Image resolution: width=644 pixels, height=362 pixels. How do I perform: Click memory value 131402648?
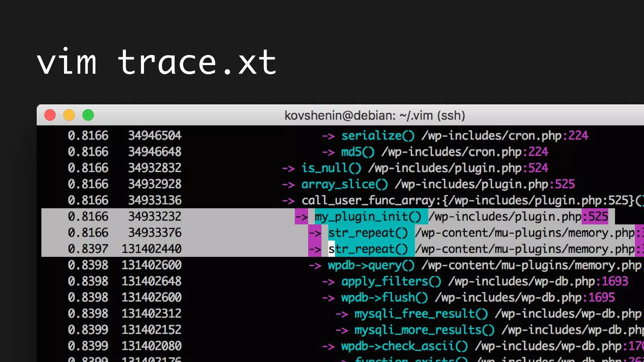click(152, 281)
